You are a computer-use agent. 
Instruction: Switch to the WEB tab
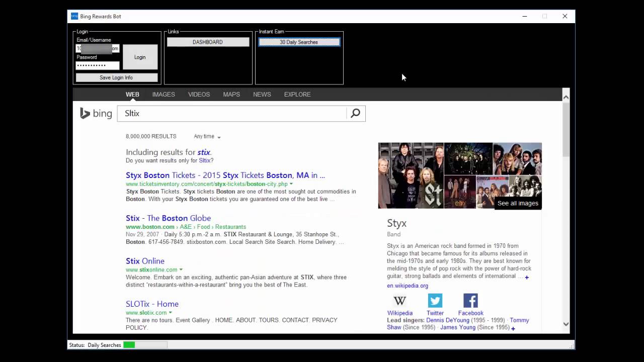point(132,95)
